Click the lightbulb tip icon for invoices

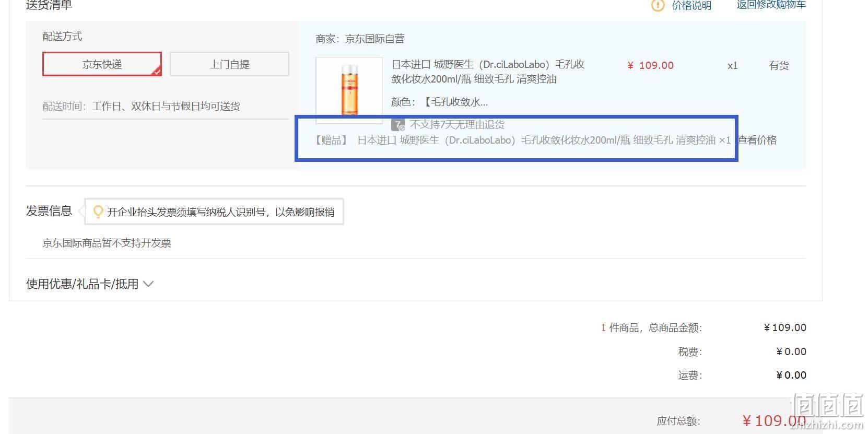click(x=98, y=212)
